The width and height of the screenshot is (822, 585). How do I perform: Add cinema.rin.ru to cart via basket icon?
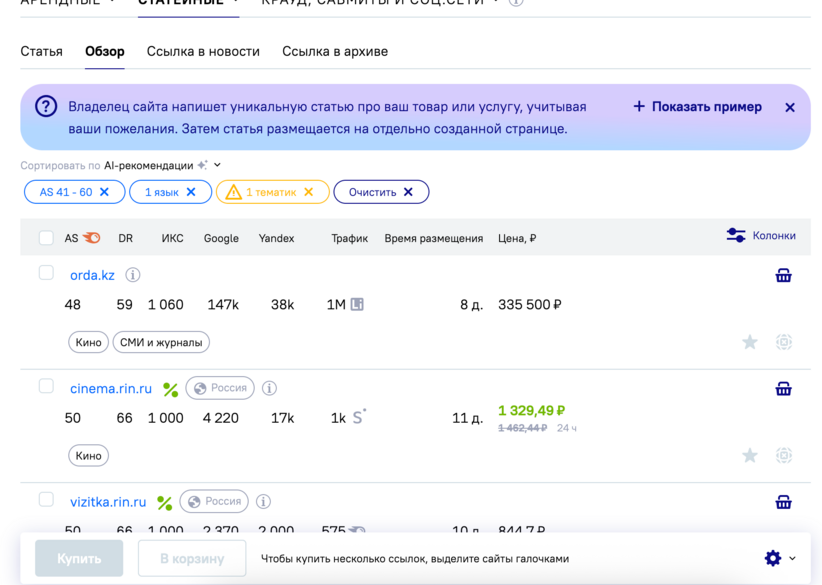click(x=783, y=389)
